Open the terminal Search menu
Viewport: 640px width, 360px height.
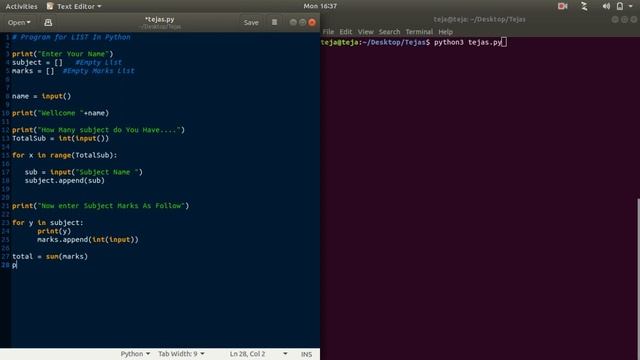click(x=389, y=32)
